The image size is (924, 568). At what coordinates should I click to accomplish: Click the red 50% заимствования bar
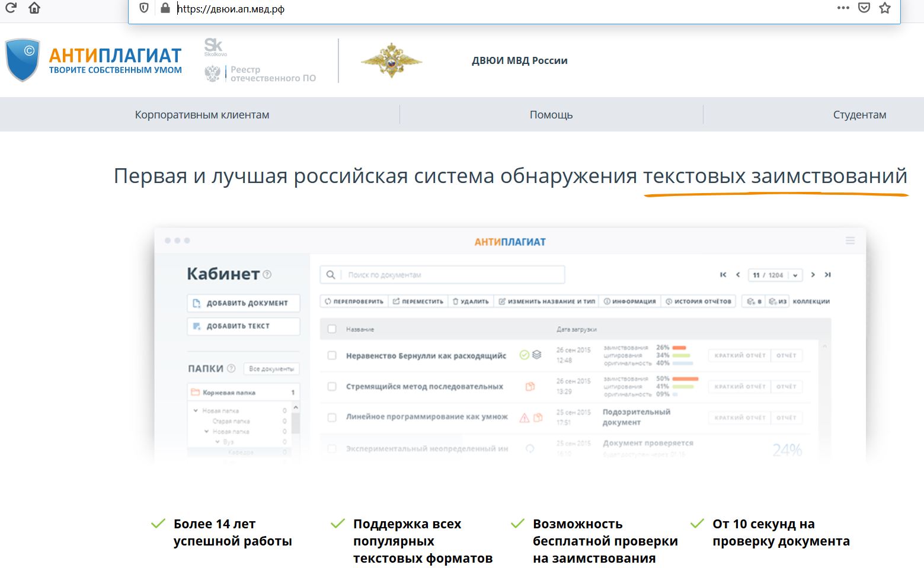[686, 378]
